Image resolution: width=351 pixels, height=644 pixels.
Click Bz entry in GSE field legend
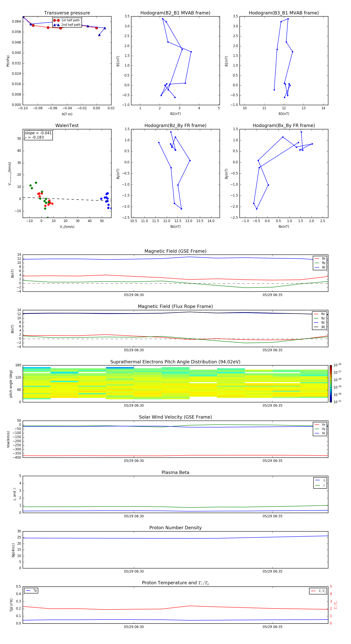320,267
